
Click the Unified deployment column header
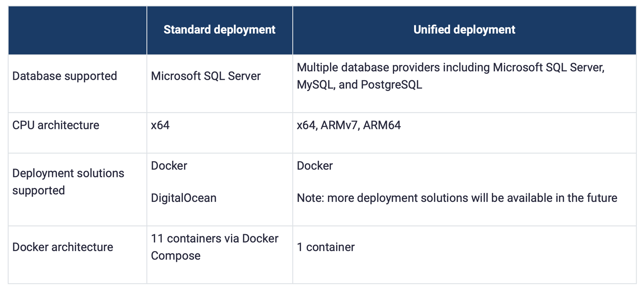tap(464, 30)
